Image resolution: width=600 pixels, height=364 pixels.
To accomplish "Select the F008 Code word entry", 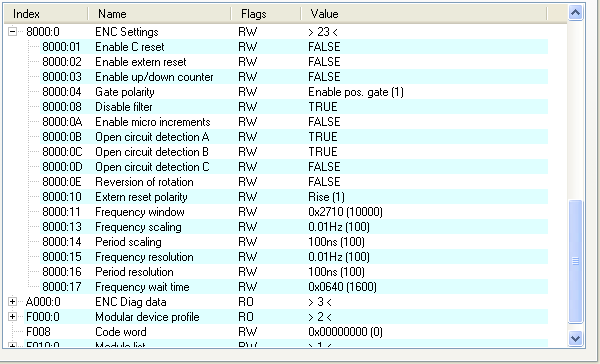I will tap(286, 332).
